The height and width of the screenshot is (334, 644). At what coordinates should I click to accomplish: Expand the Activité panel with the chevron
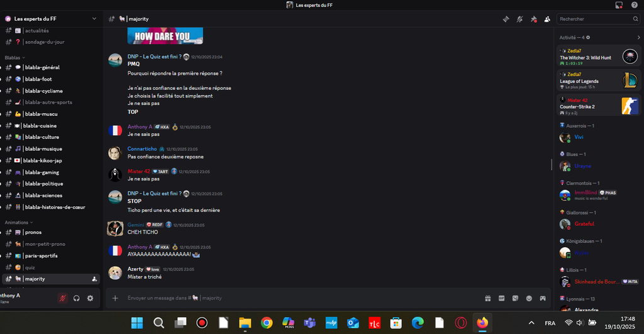tap(638, 37)
